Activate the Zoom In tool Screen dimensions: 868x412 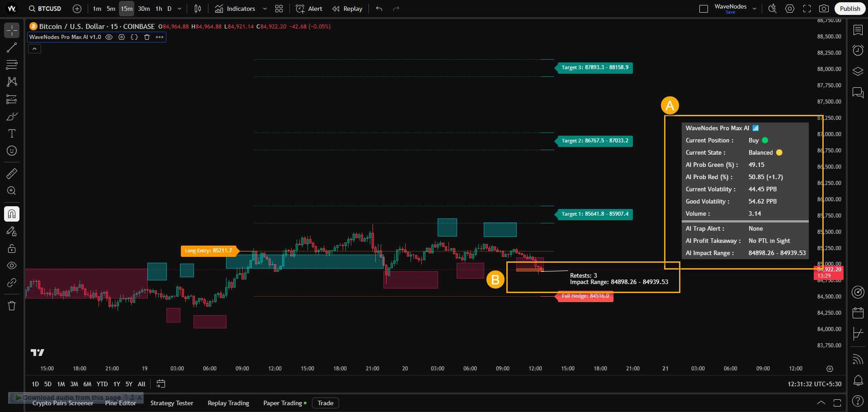(x=11, y=190)
